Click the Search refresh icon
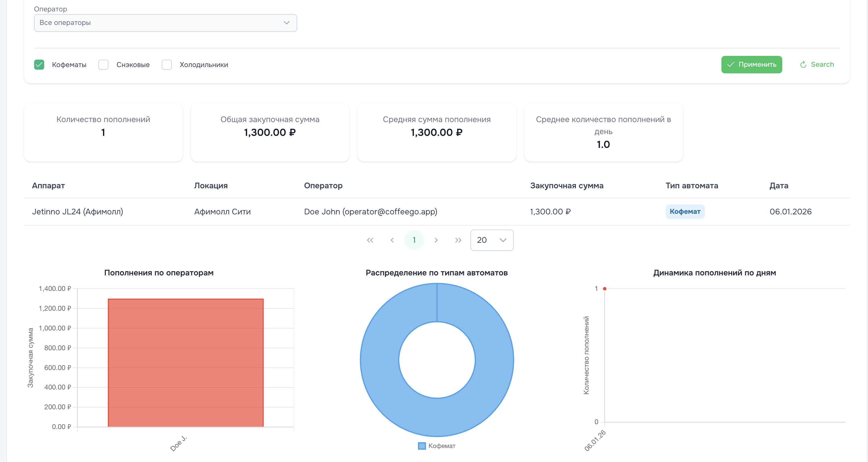 point(803,65)
